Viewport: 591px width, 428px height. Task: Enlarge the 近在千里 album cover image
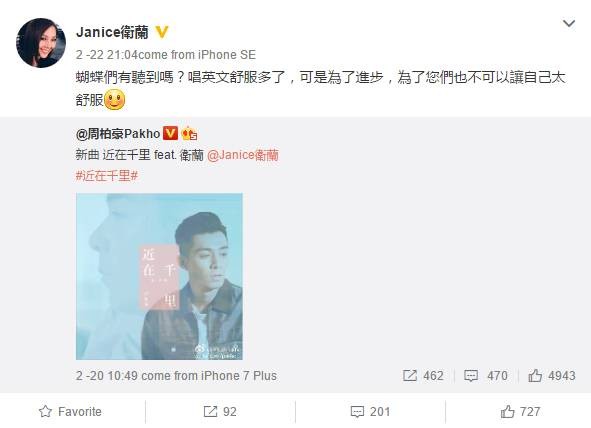coord(159,277)
